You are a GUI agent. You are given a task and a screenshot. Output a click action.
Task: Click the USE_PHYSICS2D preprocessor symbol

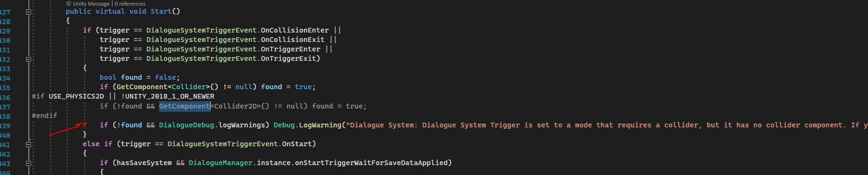pyautogui.click(x=76, y=96)
